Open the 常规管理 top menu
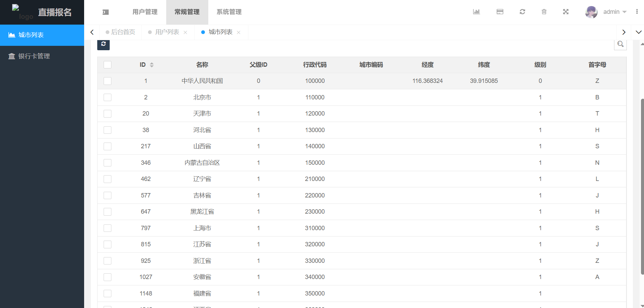The height and width of the screenshot is (308, 644). (x=187, y=12)
